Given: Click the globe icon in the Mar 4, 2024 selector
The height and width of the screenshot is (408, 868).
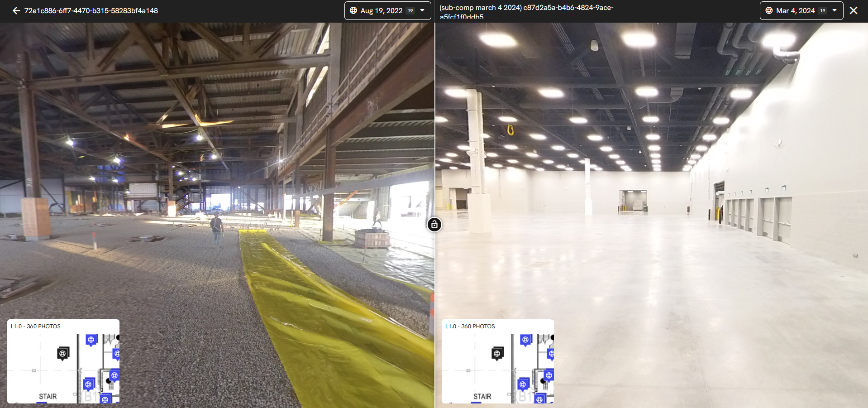Looking at the screenshot, I should click(769, 10).
